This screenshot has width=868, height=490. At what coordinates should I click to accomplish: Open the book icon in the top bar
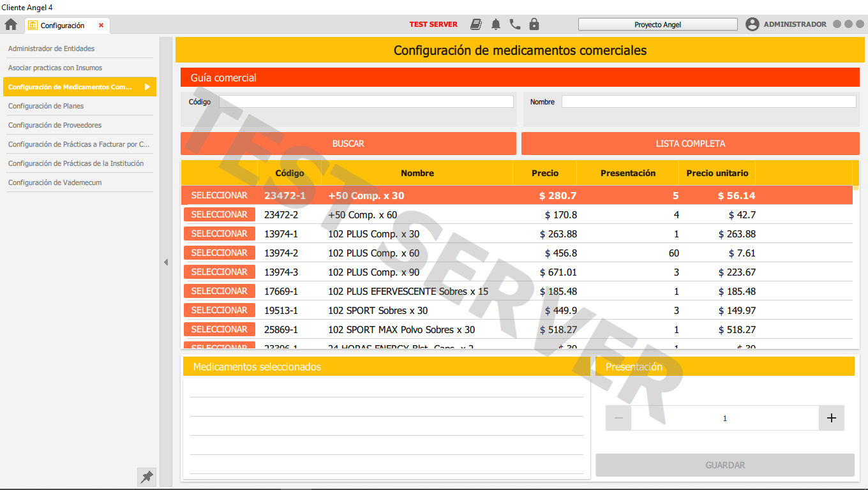[x=476, y=24]
